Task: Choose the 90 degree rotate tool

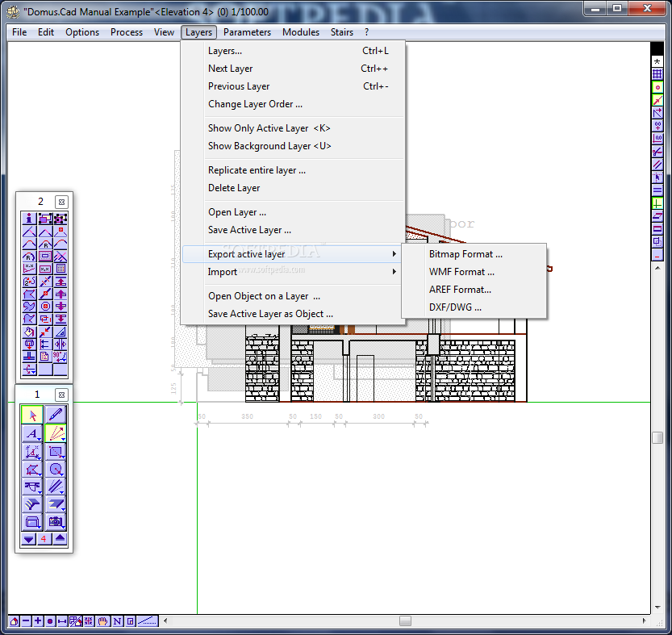Action: (x=61, y=357)
